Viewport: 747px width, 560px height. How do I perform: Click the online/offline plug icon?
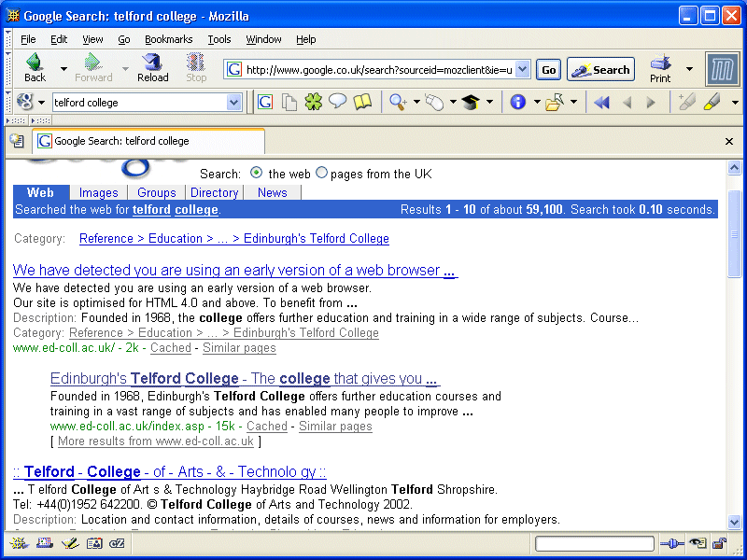tap(672, 543)
